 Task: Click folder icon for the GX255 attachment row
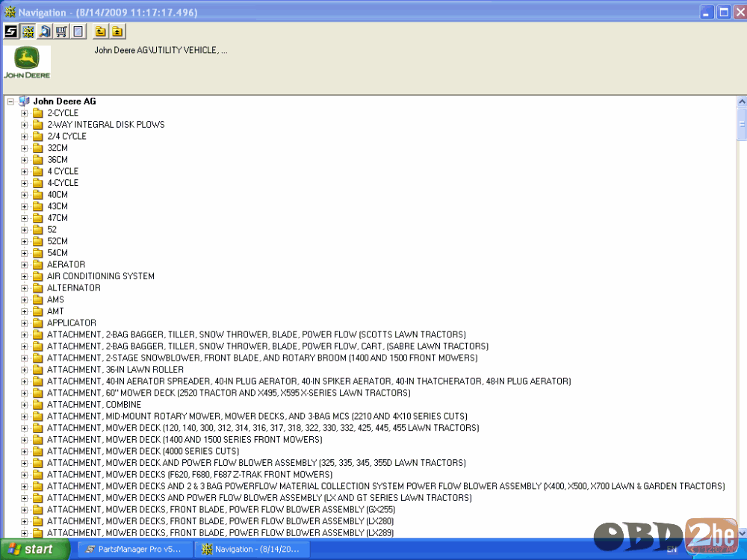(38, 510)
